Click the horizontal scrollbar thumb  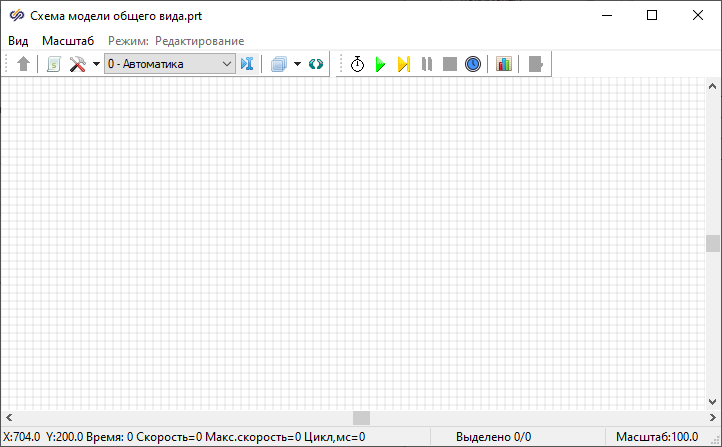361,418
